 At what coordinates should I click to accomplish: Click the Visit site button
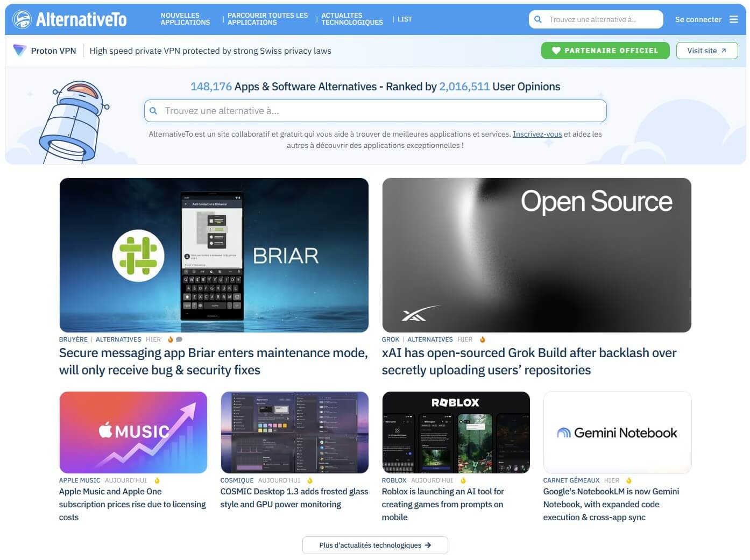pos(707,51)
